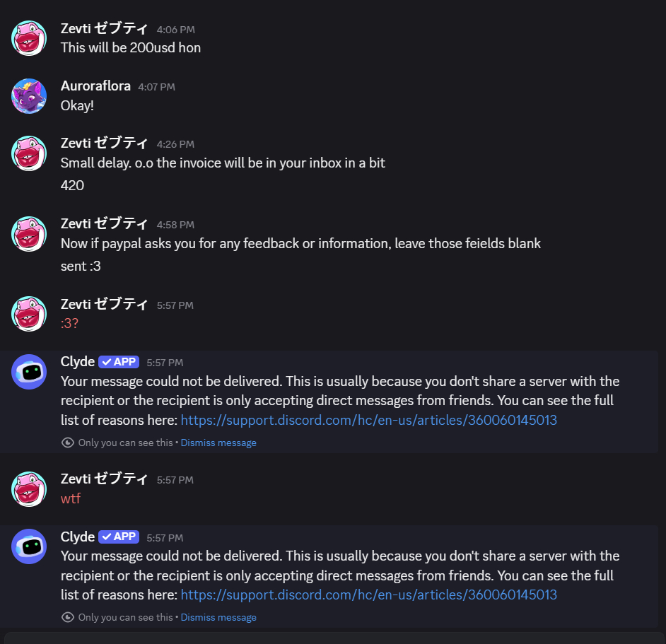Screen dimensions: 666x644
Task: Dismiss the first Clyde delivery error message
Action: pos(218,443)
